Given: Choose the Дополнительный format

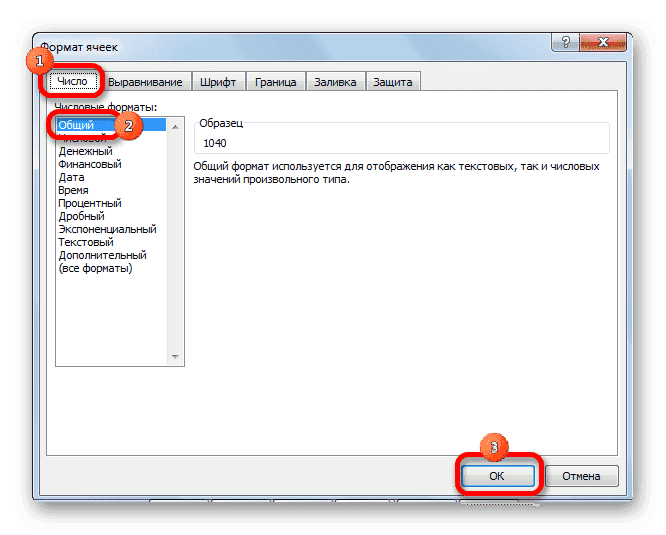Looking at the screenshot, I should tap(111, 256).
